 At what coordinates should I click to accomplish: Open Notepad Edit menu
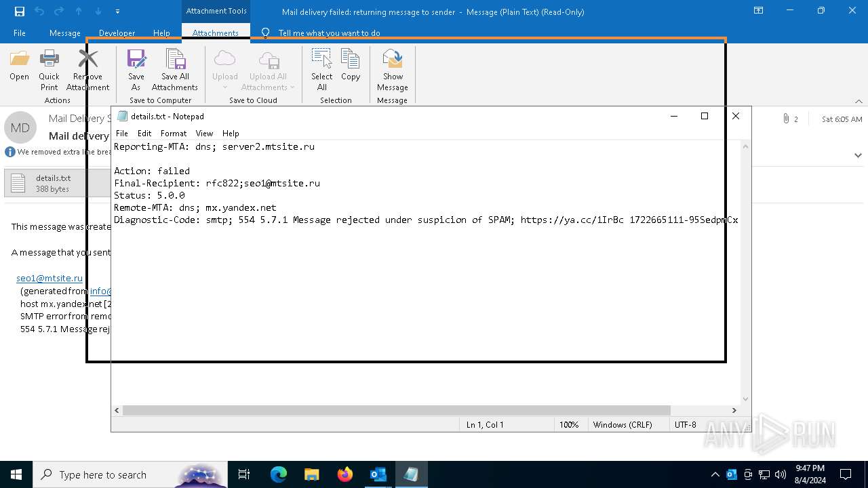pyautogui.click(x=144, y=134)
